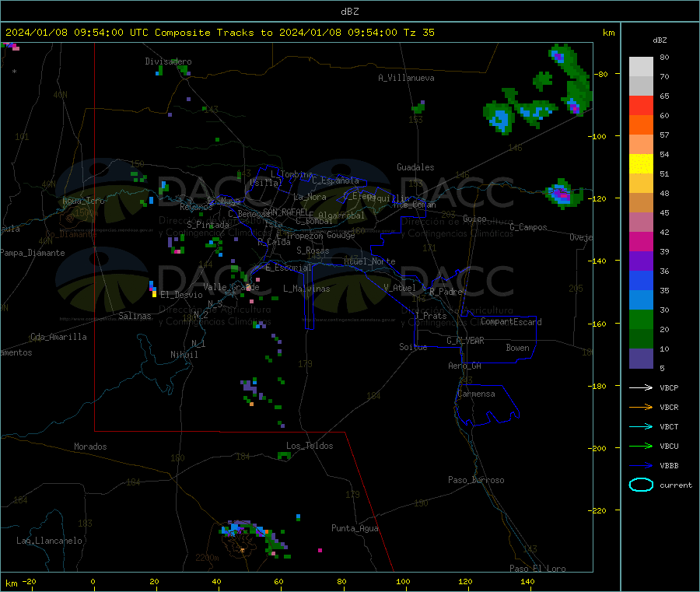Screen dimensions: 700x592
Task: Click the Bowen label
Action: click(x=517, y=348)
